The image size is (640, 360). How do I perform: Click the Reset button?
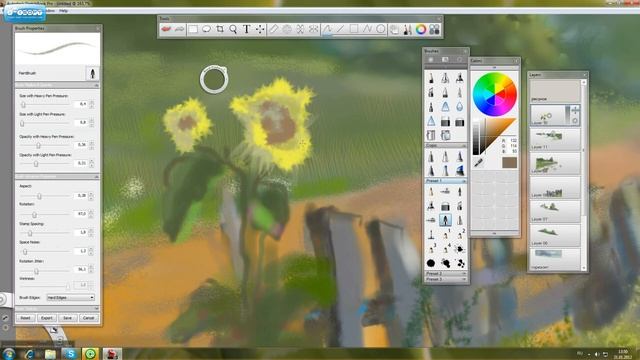pyautogui.click(x=25, y=318)
